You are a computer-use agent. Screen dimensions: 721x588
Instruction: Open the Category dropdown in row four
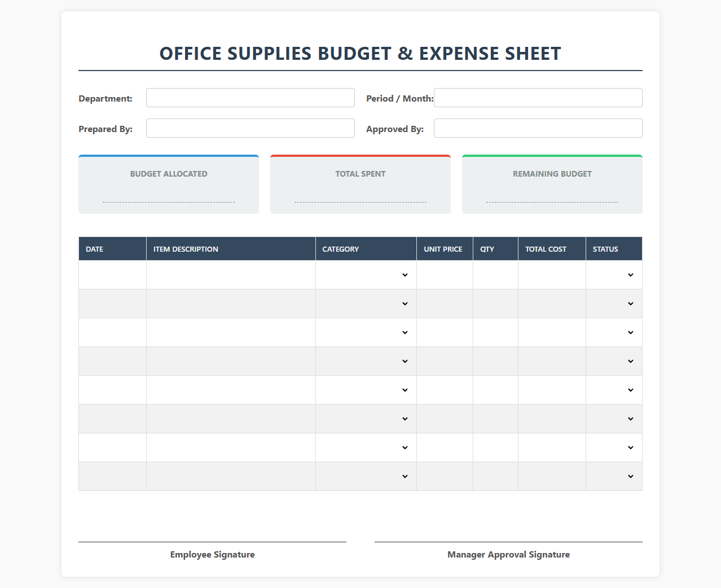pos(366,361)
